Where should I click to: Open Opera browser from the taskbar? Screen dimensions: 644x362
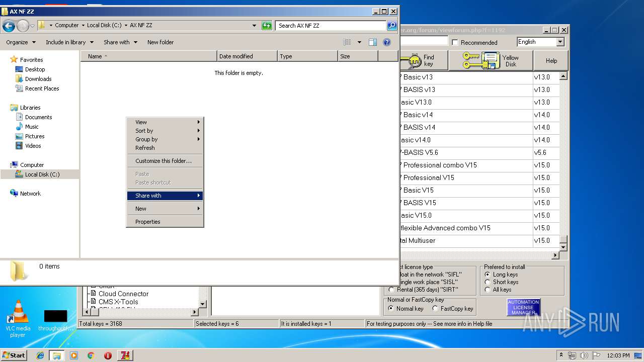pos(108,355)
